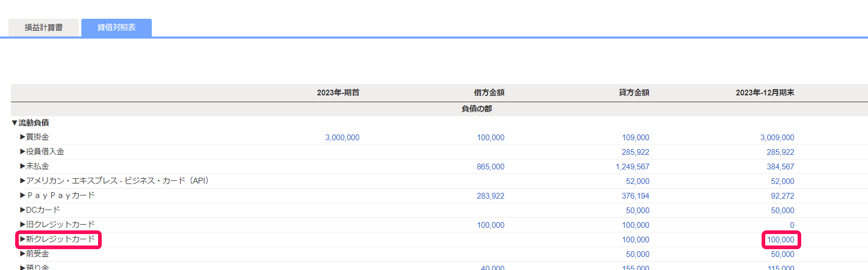Open 買掛金 opening balance 3,000,000
This screenshot has width=868, height=270.
point(342,138)
